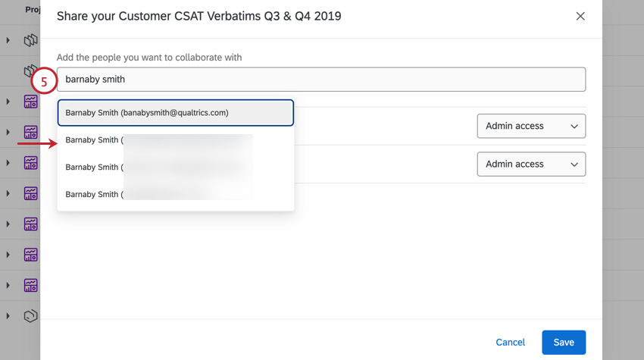The image size is (644, 360).
Task: Open the first Admin access dropdown
Action: pos(531,126)
